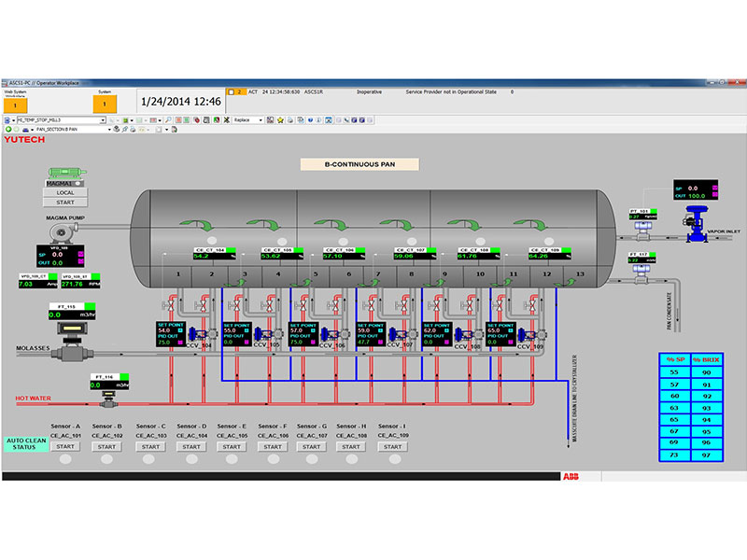Click the first manual valve below compartment 1
Image resolution: width=747 pixels, height=560 pixels.
(x=169, y=305)
